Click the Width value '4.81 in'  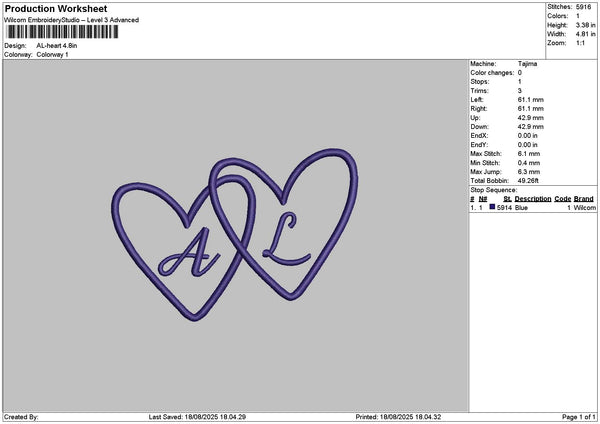click(585, 34)
